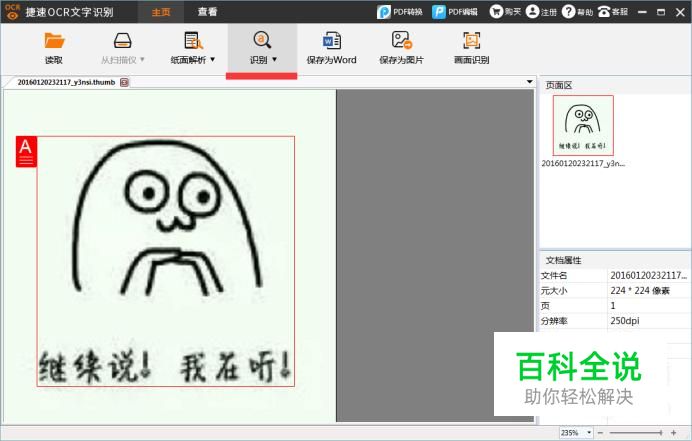Viewport: 692px width, 441px height.
Task: Click the 分辨率 property label
Action: pyautogui.click(x=554, y=321)
